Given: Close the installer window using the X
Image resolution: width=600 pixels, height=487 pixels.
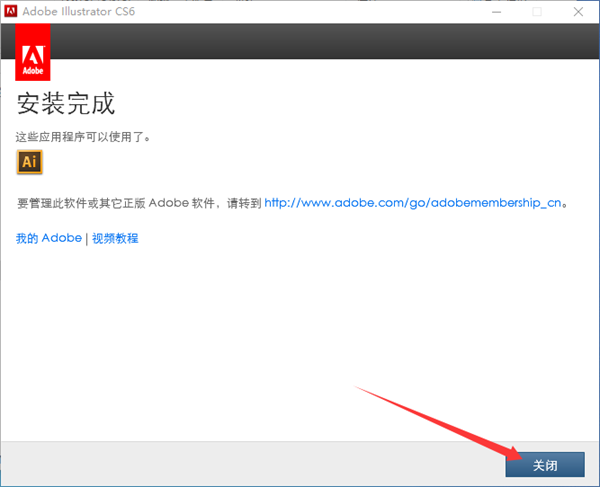Looking at the screenshot, I should [578, 12].
